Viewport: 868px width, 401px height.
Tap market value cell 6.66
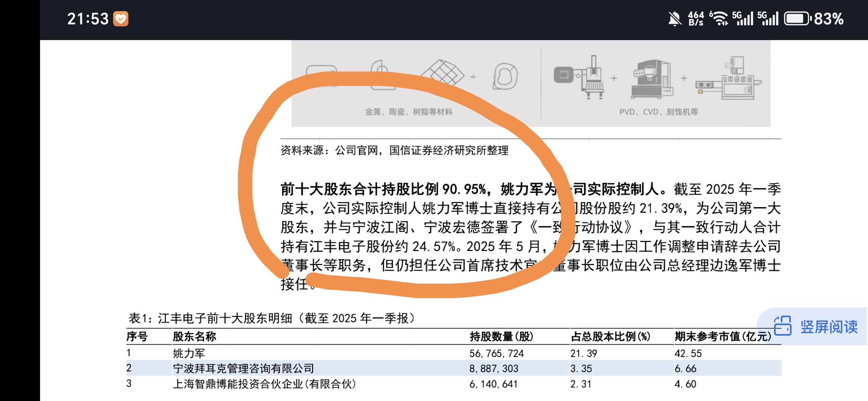coord(685,368)
